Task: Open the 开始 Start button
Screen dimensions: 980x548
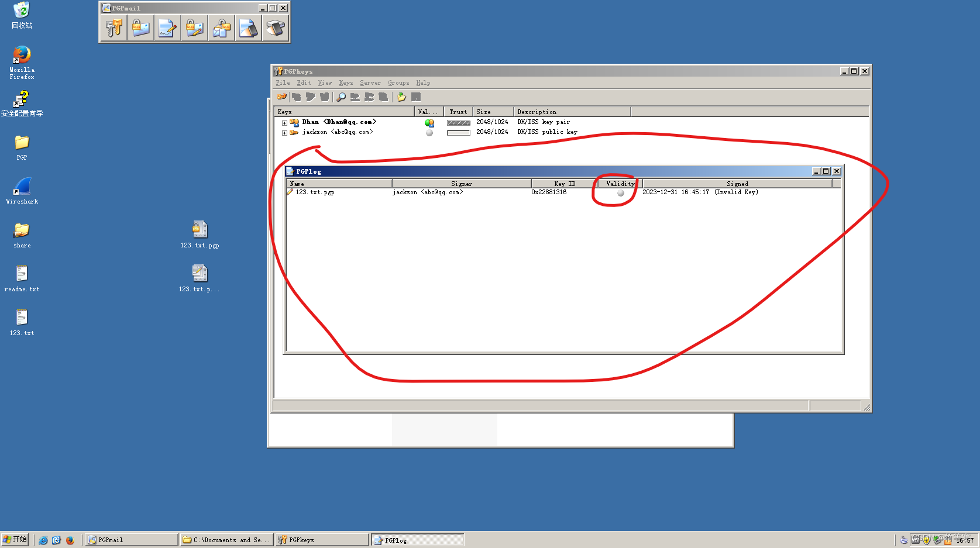Action: [x=15, y=539]
